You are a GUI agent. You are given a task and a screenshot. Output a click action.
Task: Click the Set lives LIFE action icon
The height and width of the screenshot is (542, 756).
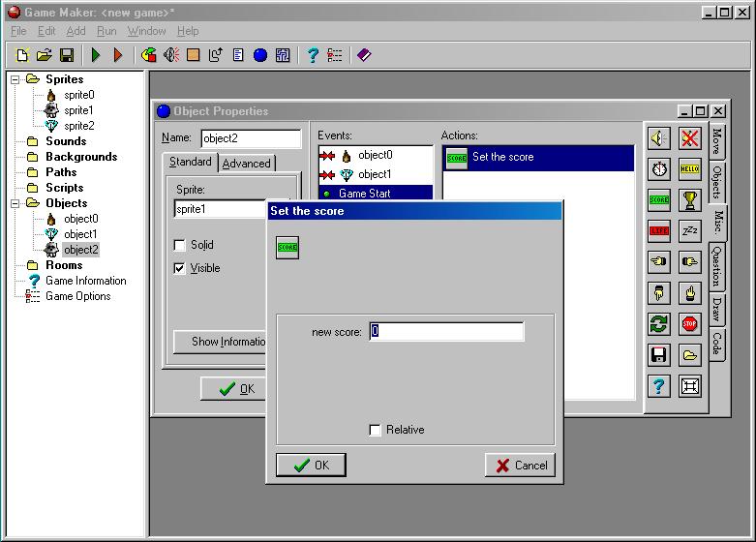click(659, 231)
